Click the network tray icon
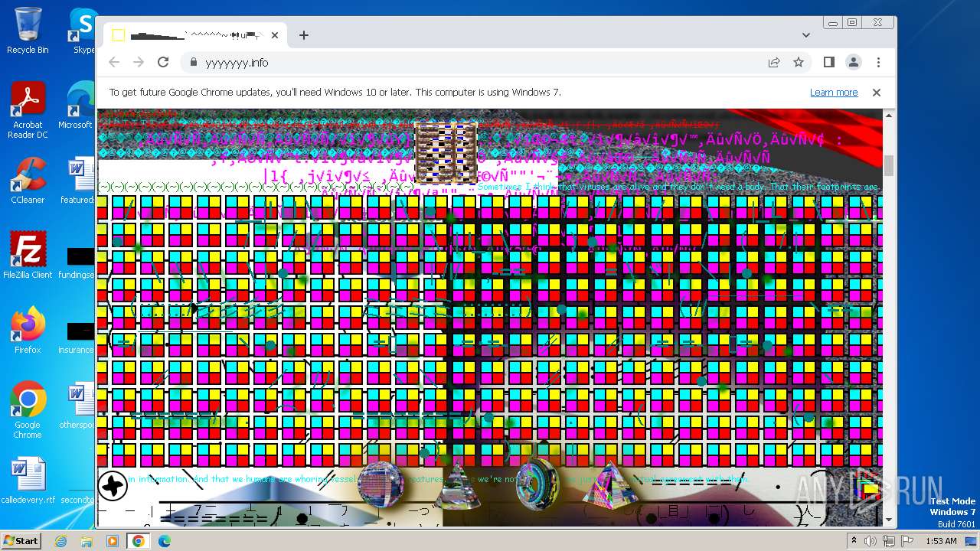This screenshot has height=551, width=980. click(889, 541)
